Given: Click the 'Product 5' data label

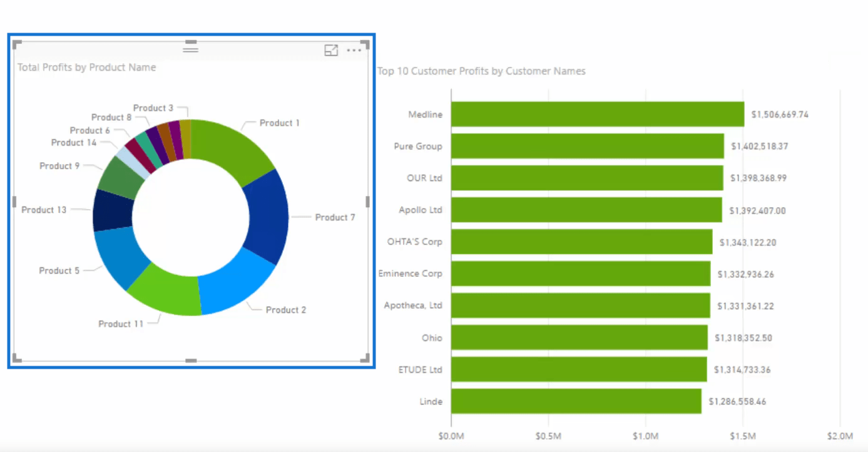Looking at the screenshot, I should coord(59,270).
